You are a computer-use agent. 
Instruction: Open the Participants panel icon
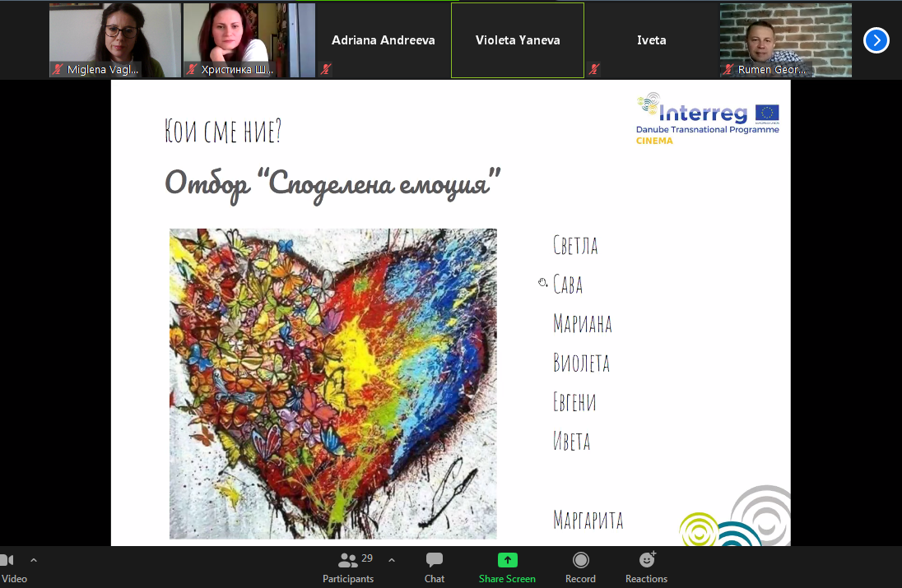[349, 561]
